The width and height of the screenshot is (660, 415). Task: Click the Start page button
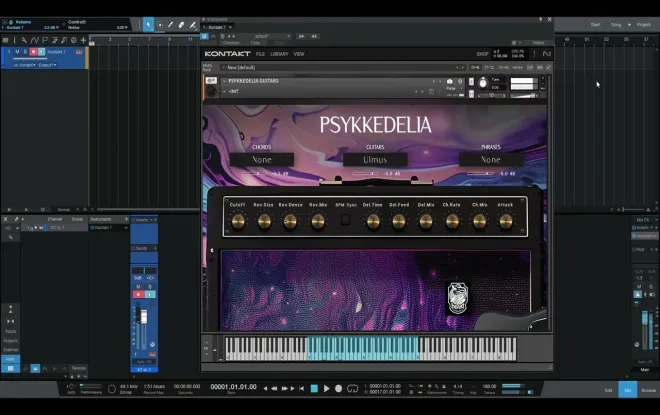595,25
